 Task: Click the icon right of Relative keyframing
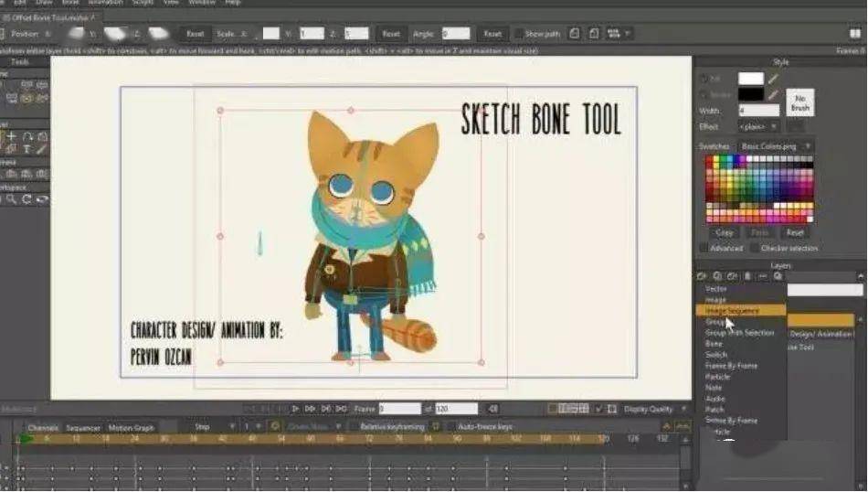[436, 426]
